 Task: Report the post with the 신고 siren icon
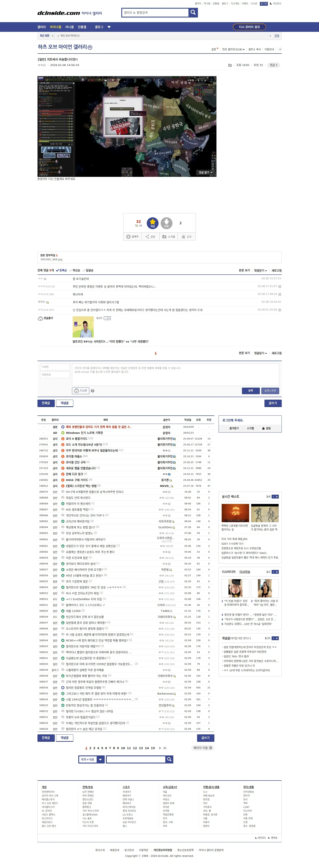(x=186, y=236)
